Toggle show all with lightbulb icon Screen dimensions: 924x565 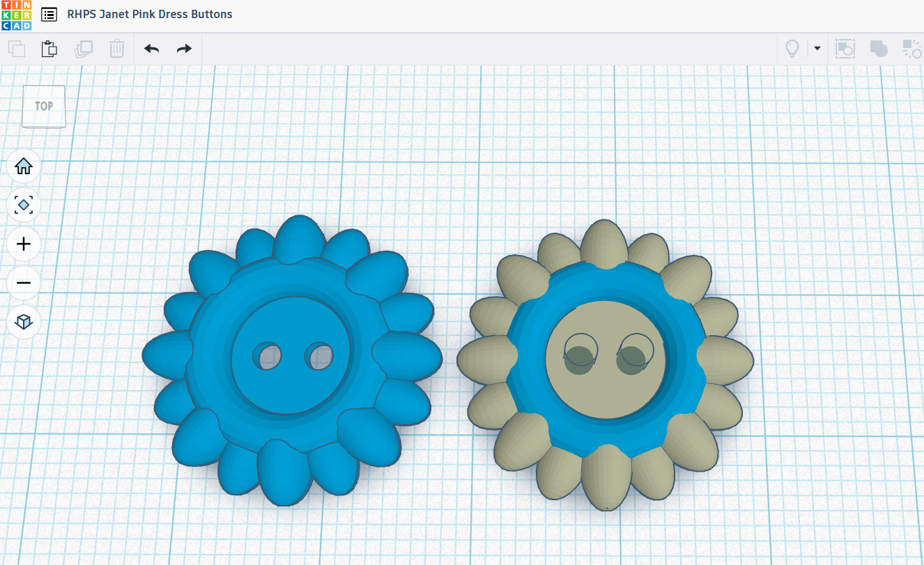point(792,49)
